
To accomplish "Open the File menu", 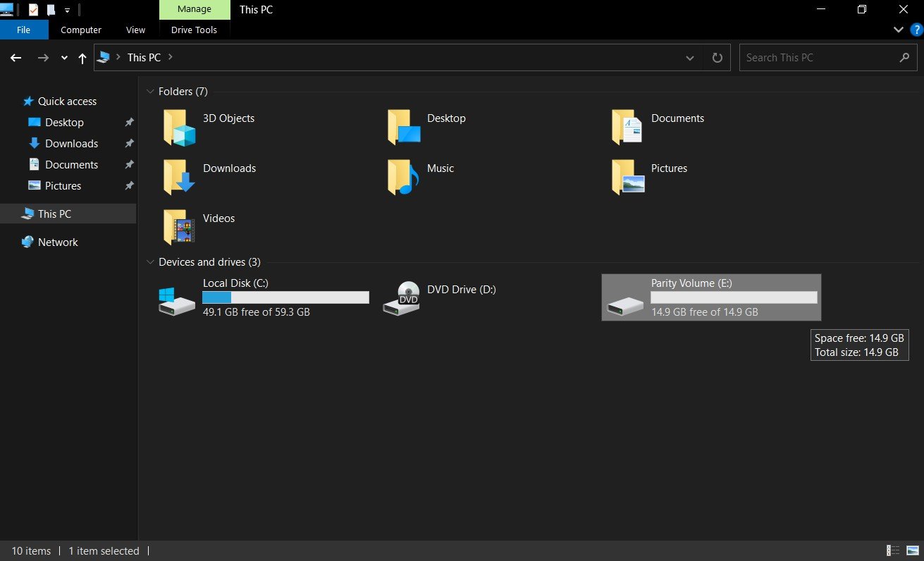I will point(24,30).
